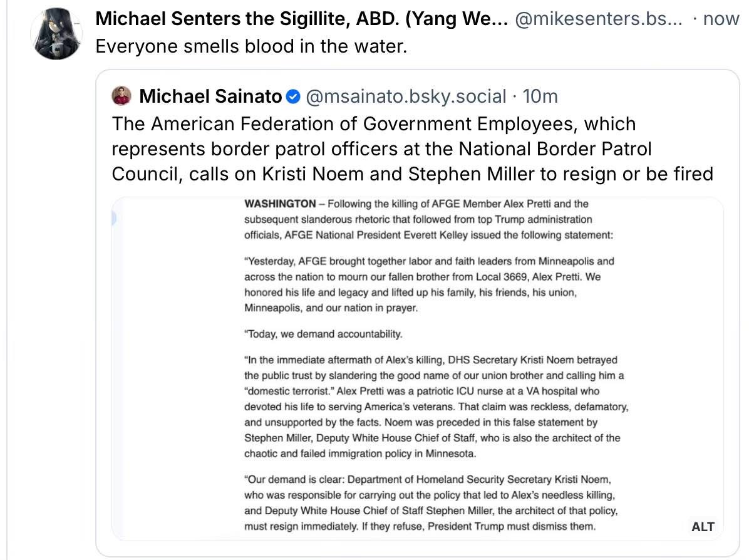Click "Stephen Miller to resign or be fired" line

[x=560, y=174]
